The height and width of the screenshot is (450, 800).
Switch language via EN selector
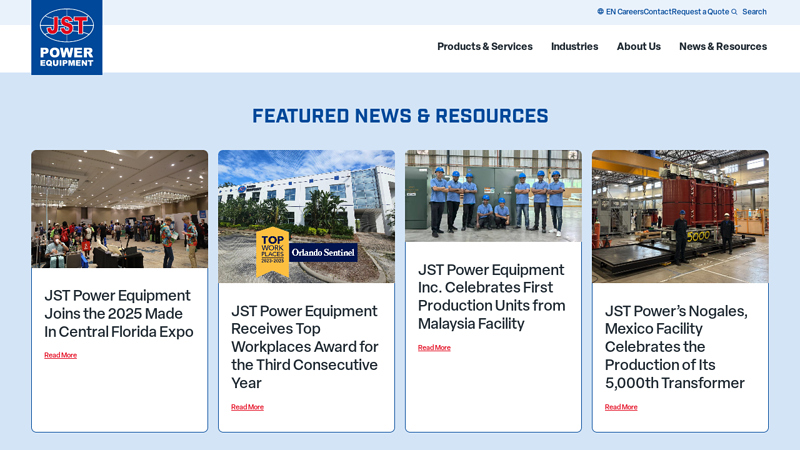611,12
